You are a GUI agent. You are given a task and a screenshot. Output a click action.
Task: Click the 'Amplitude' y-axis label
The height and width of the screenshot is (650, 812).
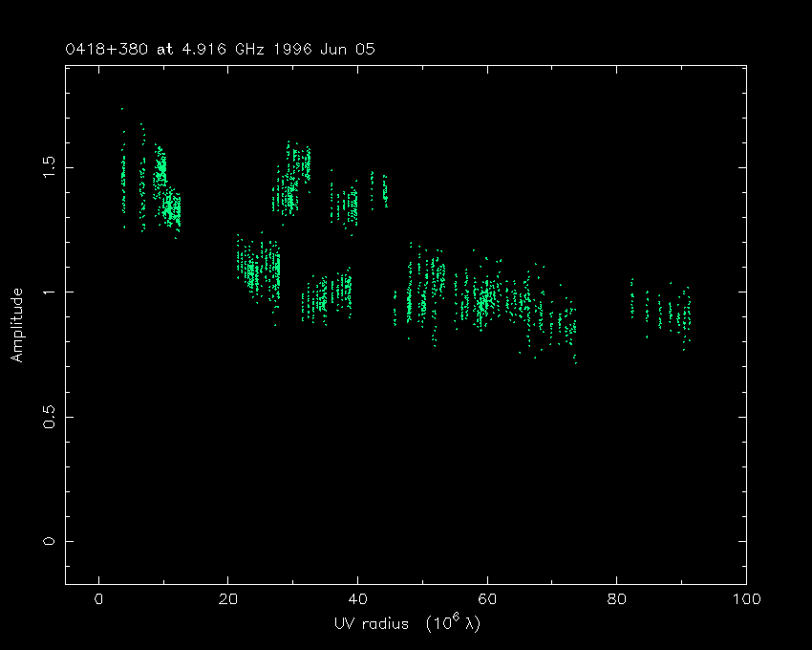click(16, 325)
